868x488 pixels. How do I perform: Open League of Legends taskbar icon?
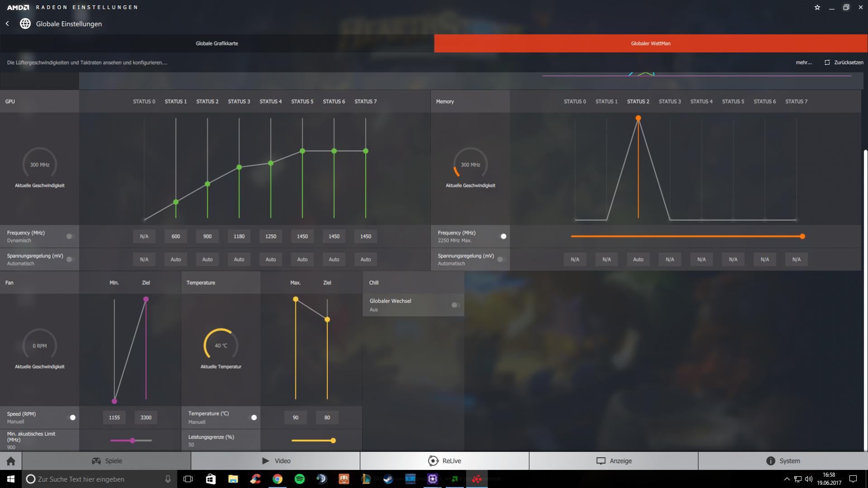point(366,479)
